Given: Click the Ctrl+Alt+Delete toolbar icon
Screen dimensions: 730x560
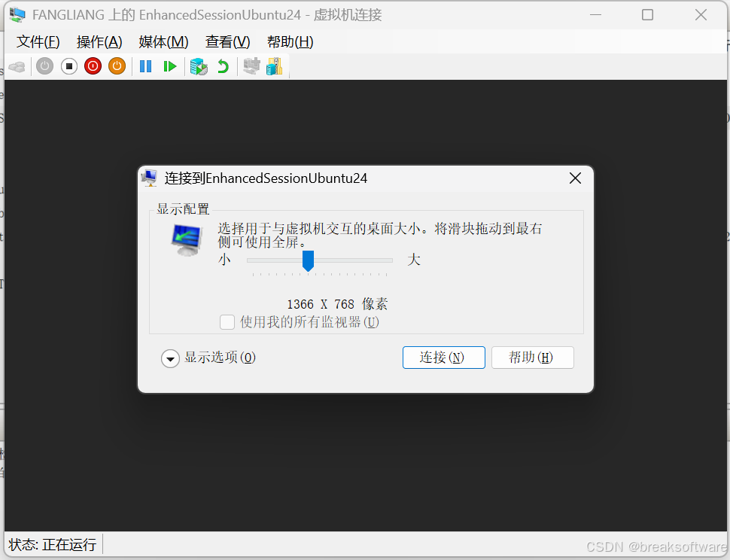Looking at the screenshot, I should pos(17,66).
